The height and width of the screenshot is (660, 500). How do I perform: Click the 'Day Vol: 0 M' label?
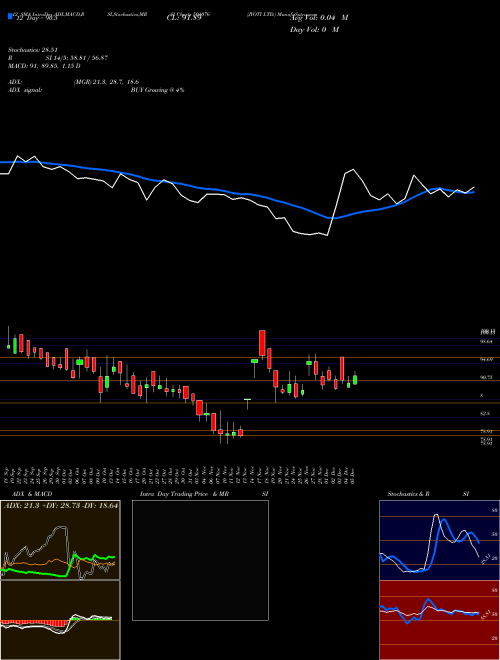pyautogui.click(x=314, y=30)
